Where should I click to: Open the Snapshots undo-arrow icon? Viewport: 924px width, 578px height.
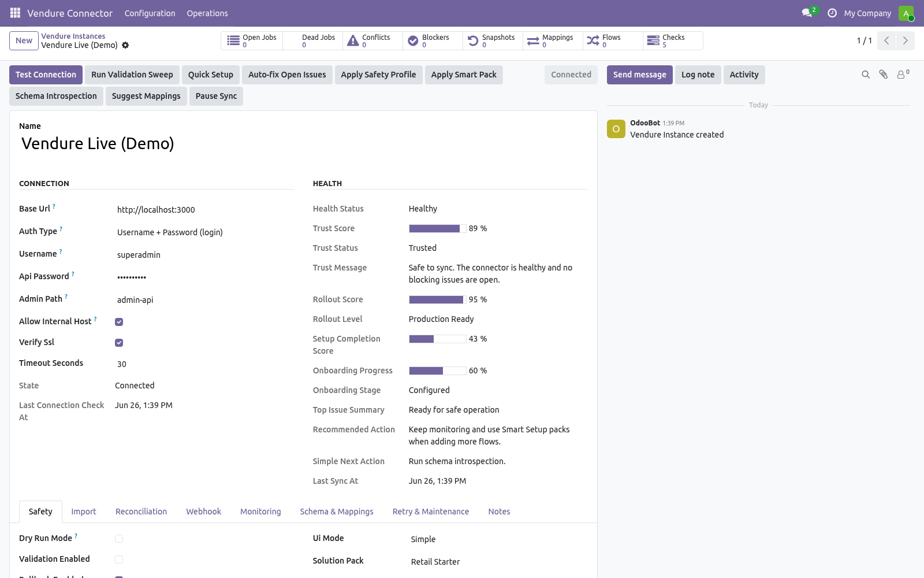point(473,40)
